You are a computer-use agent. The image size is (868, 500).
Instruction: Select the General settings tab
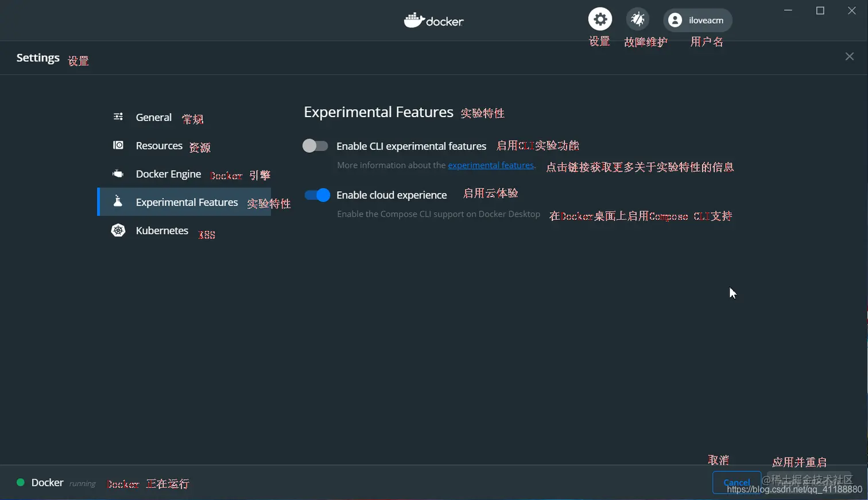point(184,117)
